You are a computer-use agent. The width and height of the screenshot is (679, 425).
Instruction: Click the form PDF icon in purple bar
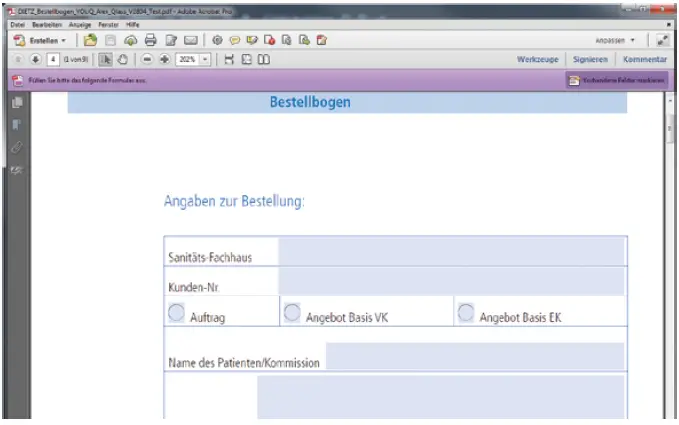[x=18, y=81]
